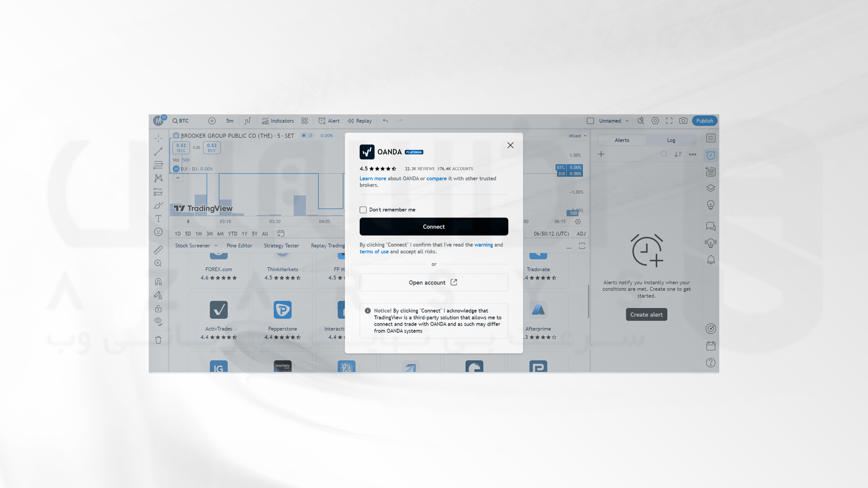Click the Connect button

click(434, 226)
